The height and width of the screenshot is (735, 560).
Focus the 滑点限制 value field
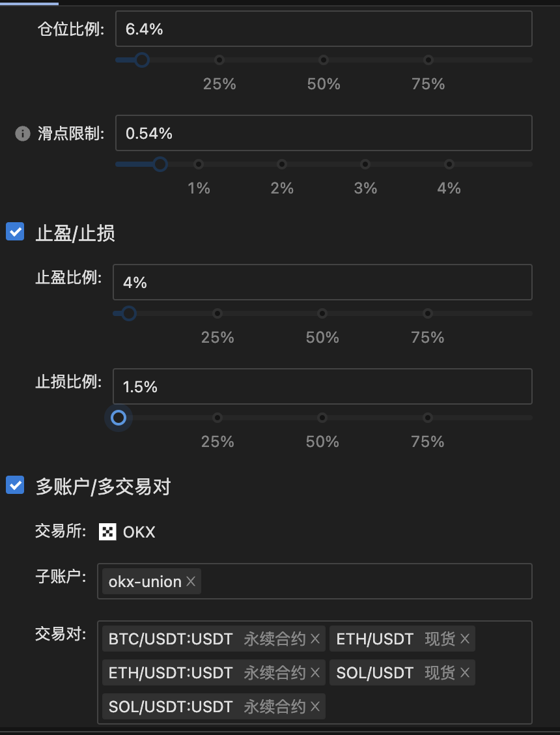click(x=324, y=133)
